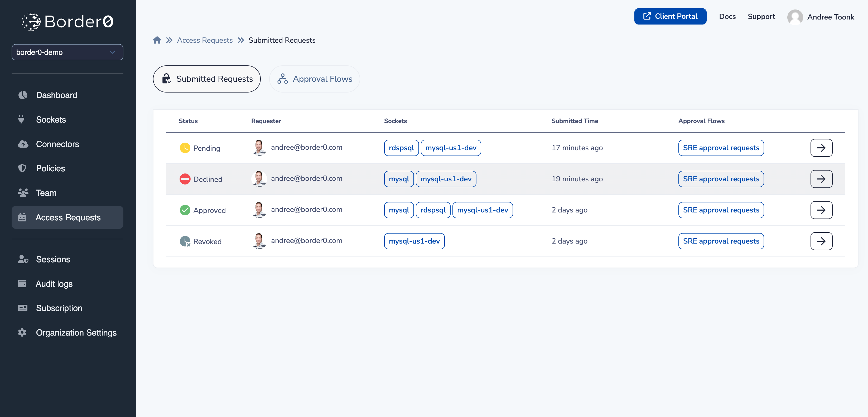
Task: Click the Policies sidebar icon
Action: [x=22, y=168]
